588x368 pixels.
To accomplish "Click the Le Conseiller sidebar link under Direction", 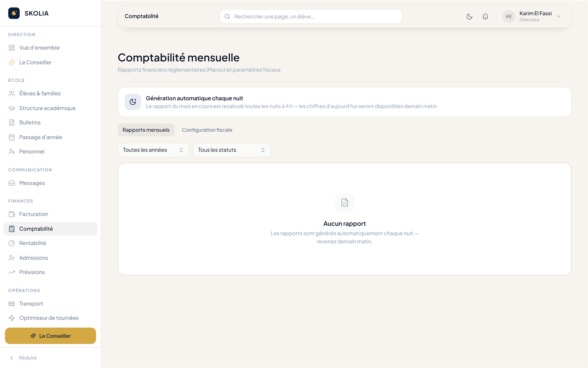I will (50, 63).
